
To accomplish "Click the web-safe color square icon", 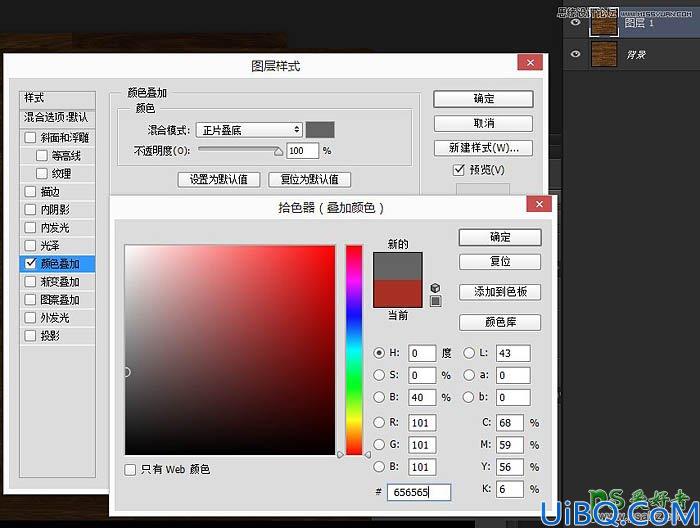I will [x=436, y=301].
